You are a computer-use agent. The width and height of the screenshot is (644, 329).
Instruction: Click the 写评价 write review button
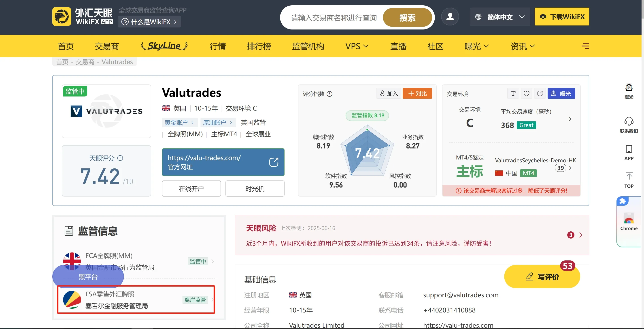pos(542,277)
